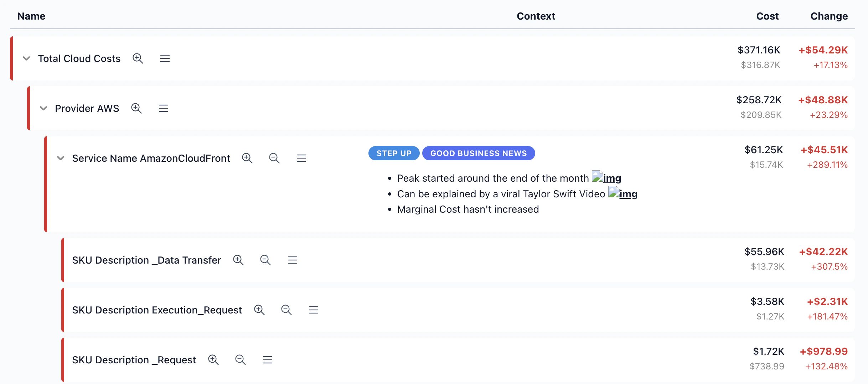Collapse the Provider AWS row
868x384 pixels.
[43, 108]
